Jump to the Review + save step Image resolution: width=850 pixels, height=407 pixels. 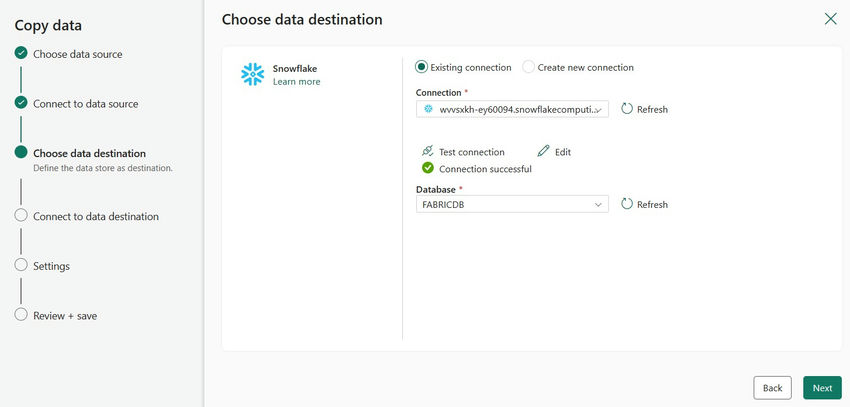(x=65, y=315)
